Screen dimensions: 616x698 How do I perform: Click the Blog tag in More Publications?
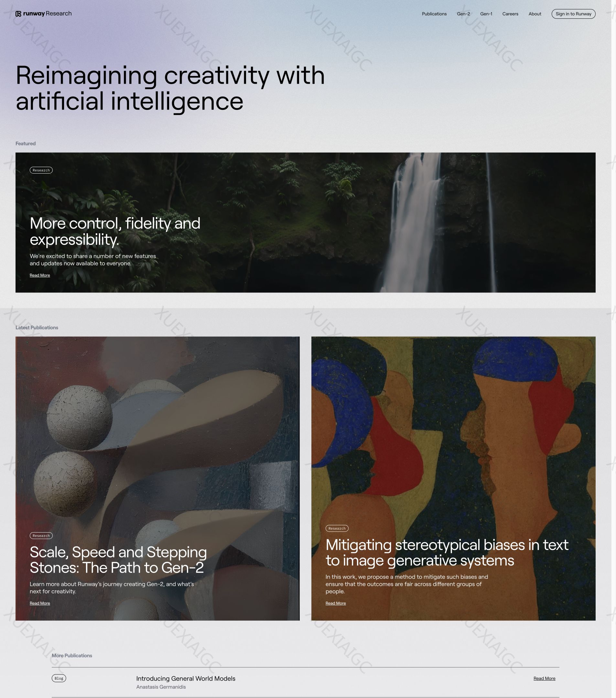click(x=59, y=678)
